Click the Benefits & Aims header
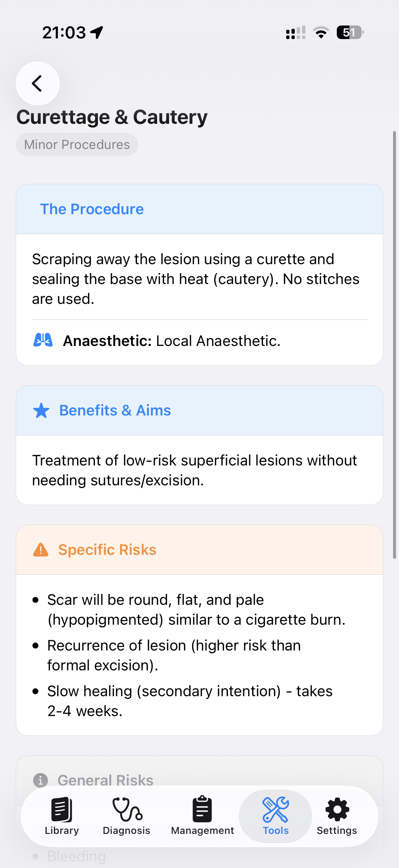This screenshot has height=868, width=399. (x=115, y=410)
